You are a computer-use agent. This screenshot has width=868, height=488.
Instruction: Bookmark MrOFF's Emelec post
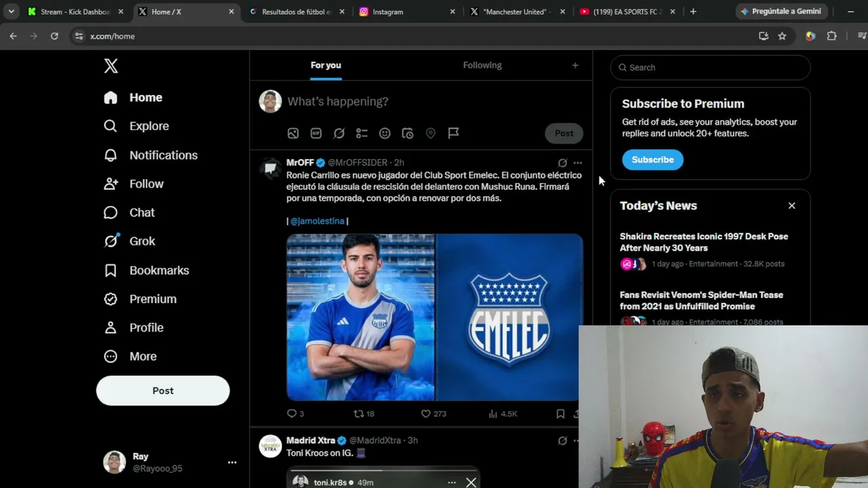click(560, 413)
